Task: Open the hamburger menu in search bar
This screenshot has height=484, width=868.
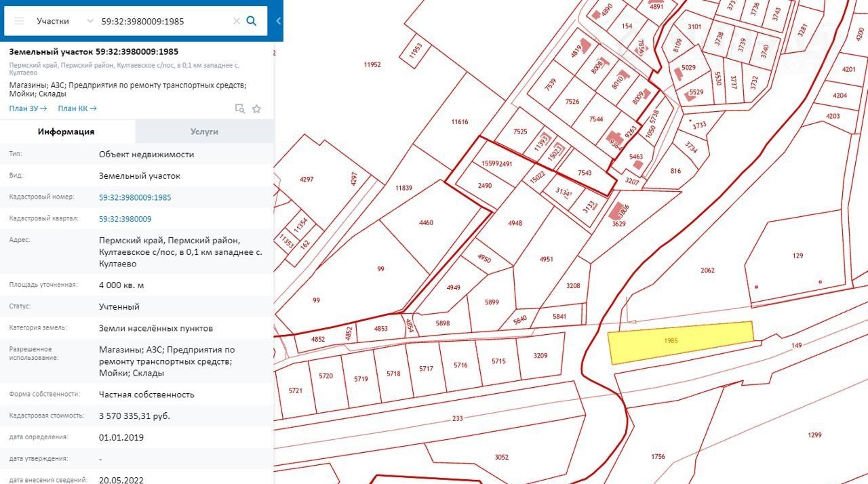Action: (x=19, y=21)
